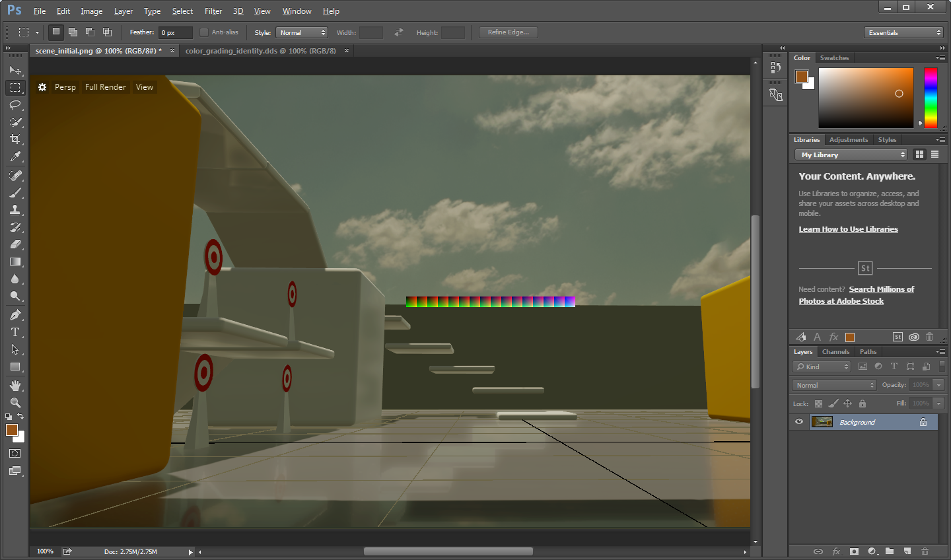Open the Style dropdown in options bar
Viewport: 951px width, 560px height.
coord(302,32)
